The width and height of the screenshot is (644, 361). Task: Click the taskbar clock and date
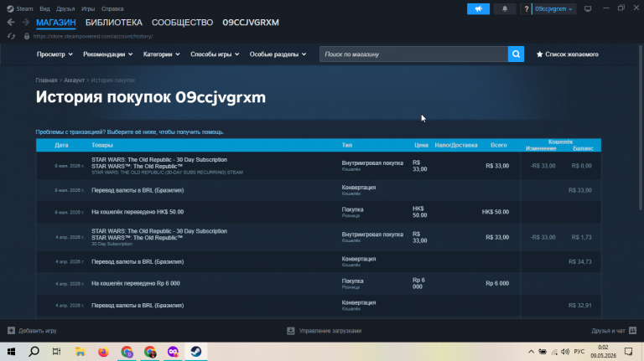604,352
